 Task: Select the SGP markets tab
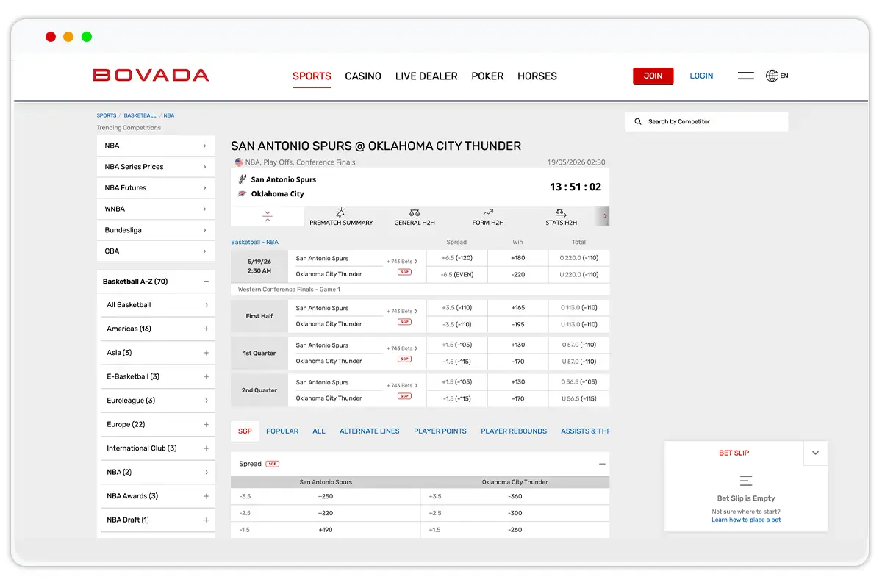click(245, 431)
